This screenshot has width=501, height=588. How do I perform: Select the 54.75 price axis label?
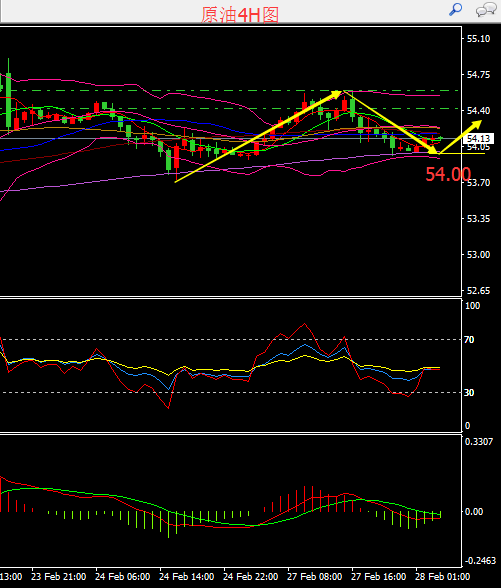(478, 75)
